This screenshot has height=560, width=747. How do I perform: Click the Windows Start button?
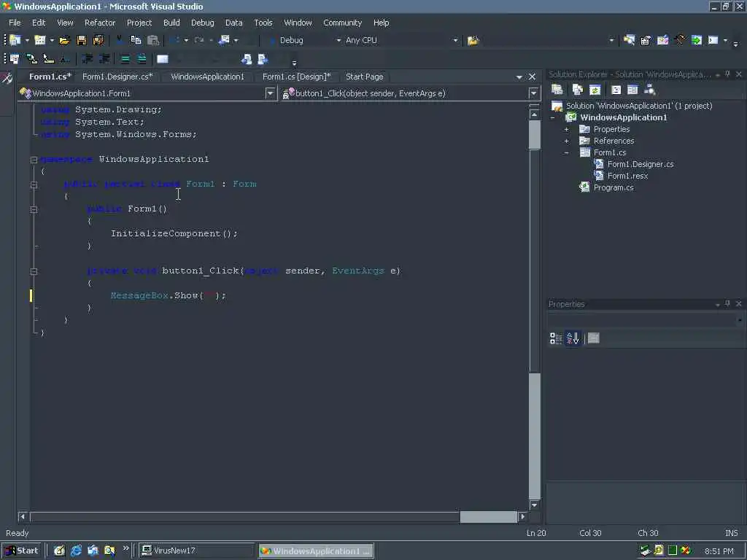22,551
